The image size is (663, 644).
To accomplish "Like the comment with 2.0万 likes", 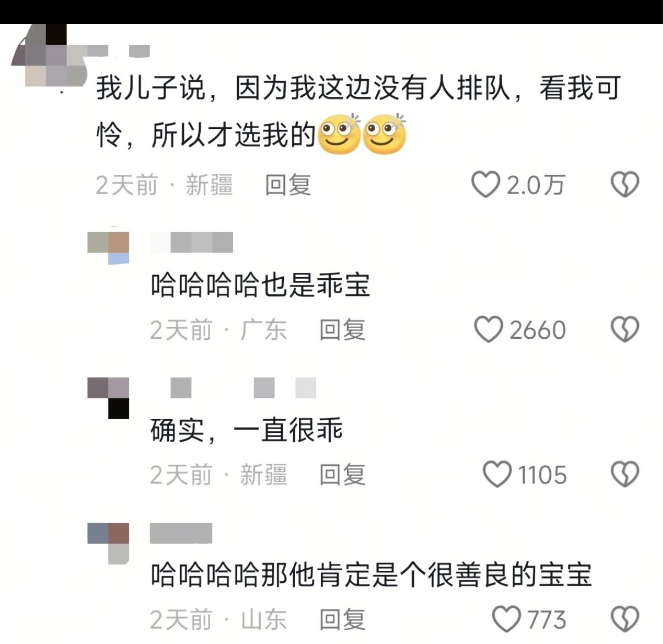I will (486, 185).
